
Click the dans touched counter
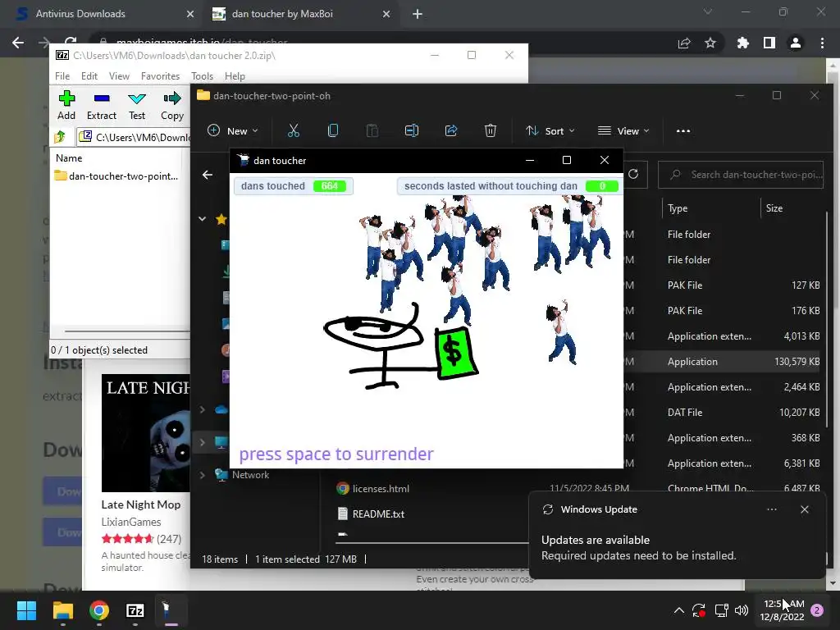[x=294, y=186]
